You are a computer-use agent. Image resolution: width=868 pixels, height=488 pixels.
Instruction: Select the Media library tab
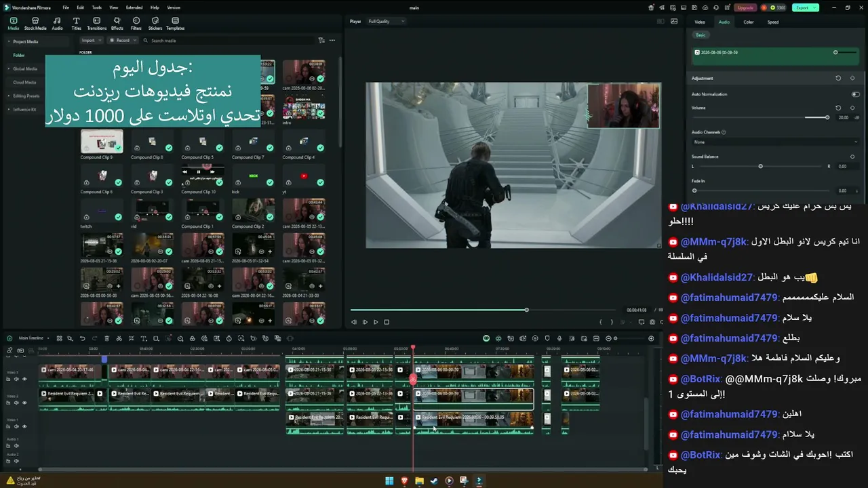[x=14, y=24]
